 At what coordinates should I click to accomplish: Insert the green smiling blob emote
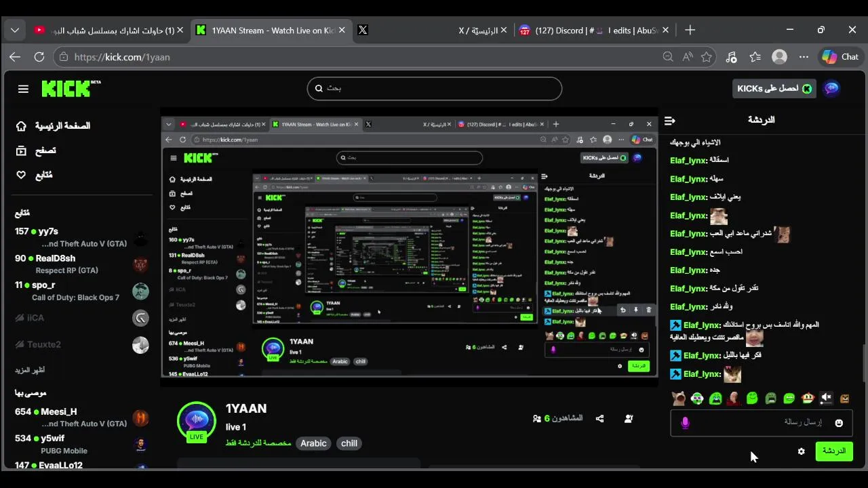pos(752,399)
